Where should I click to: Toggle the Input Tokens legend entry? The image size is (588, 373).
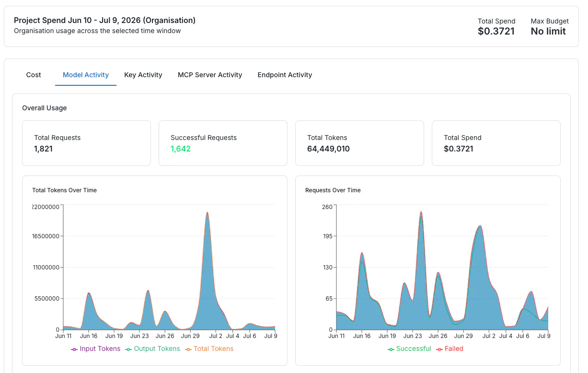click(95, 349)
